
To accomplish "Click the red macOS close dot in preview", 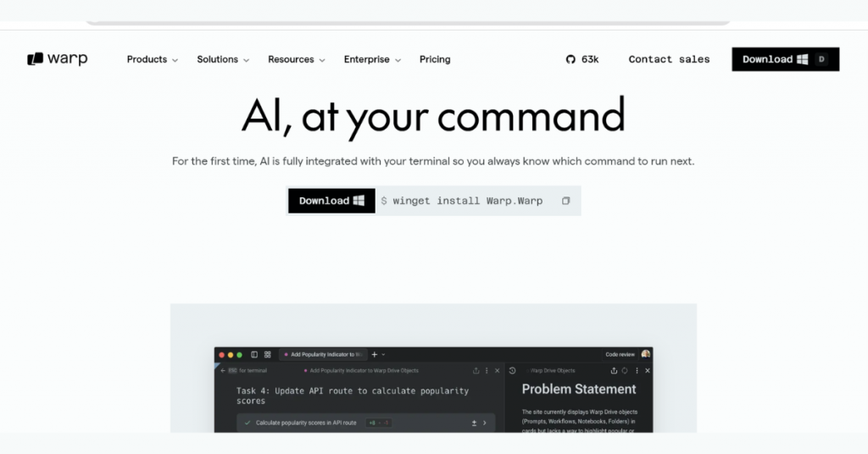I will click(221, 355).
